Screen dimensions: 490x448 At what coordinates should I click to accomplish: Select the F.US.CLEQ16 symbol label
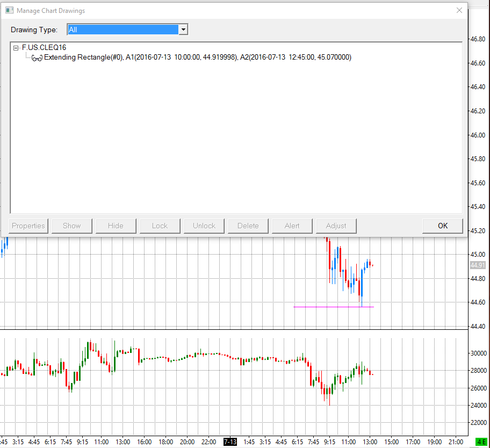(44, 47)
